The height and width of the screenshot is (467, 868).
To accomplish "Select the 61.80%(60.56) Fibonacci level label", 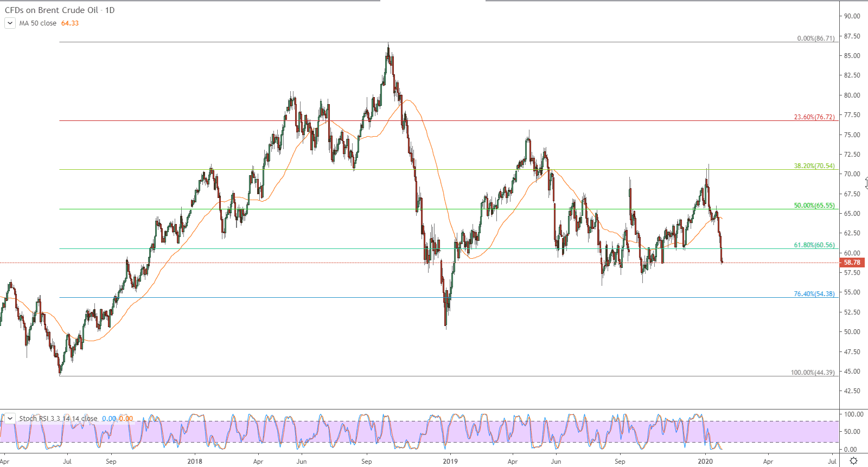I will 814,245.
